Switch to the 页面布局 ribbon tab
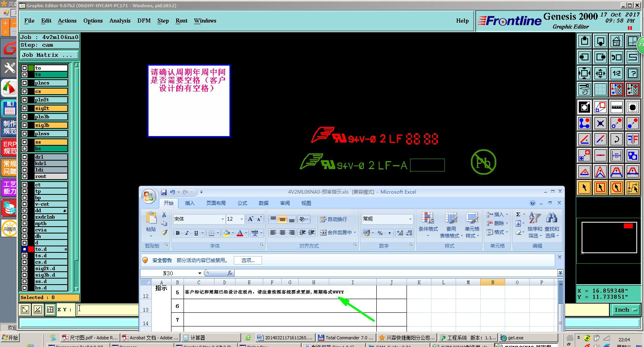This screenshot has width=644, height=347. click(216, 203)
